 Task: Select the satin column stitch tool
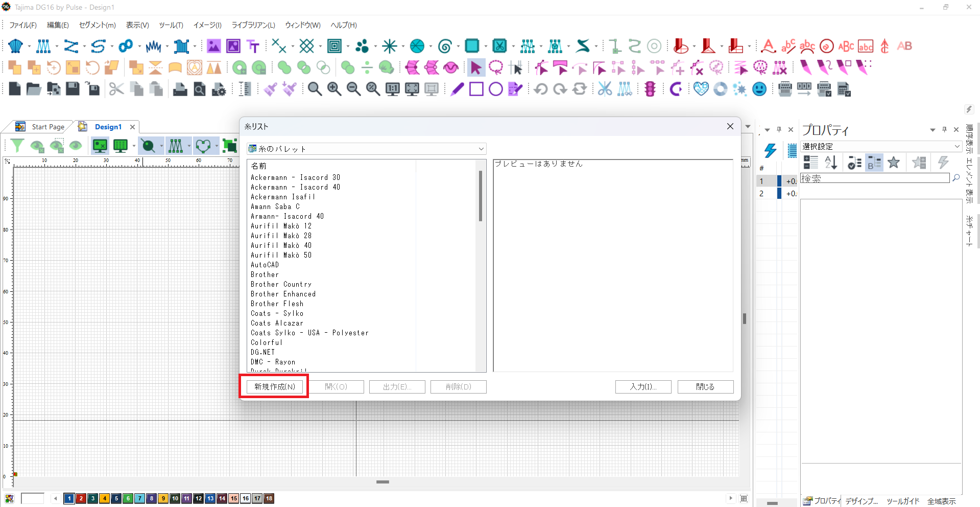(43, 46)
